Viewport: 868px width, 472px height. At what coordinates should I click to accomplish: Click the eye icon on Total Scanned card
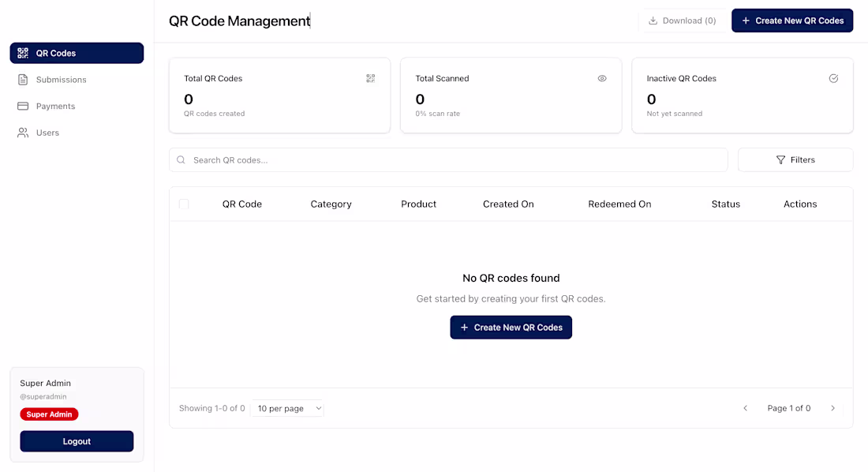pos(601,78)
